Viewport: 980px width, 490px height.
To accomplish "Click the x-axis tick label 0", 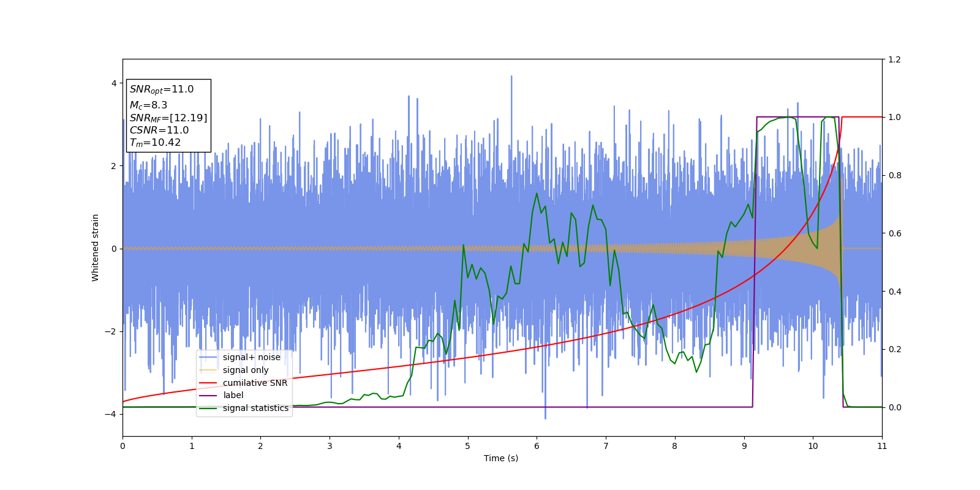I will coord(123,447).
